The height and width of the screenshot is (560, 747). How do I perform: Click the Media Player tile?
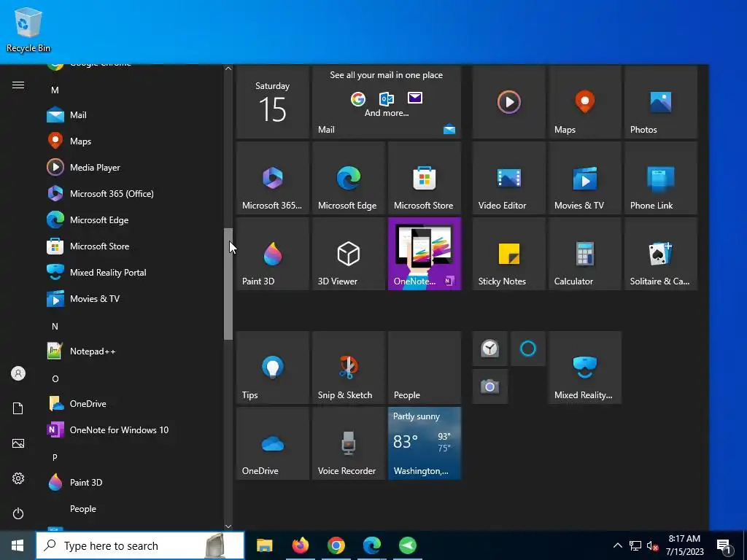click(508, 102)
